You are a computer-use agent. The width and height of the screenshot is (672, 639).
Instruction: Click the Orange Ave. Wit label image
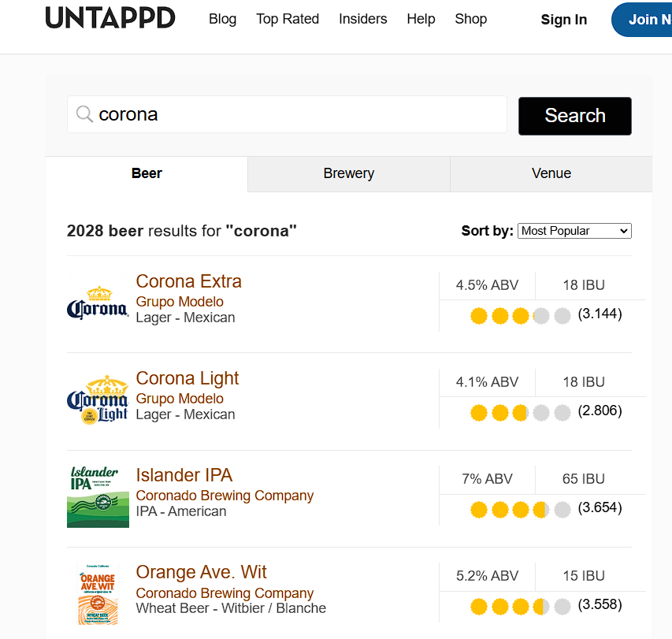[98, 594]
